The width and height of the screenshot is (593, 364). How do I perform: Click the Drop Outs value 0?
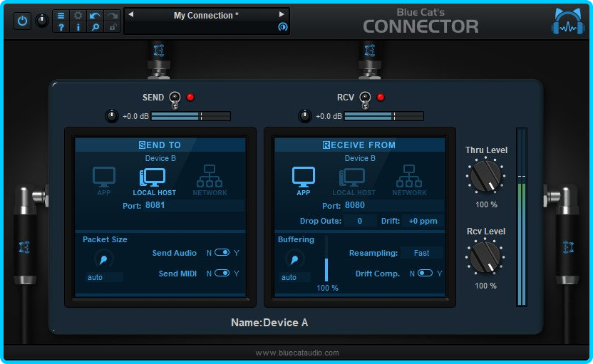[x=360, y=221]
